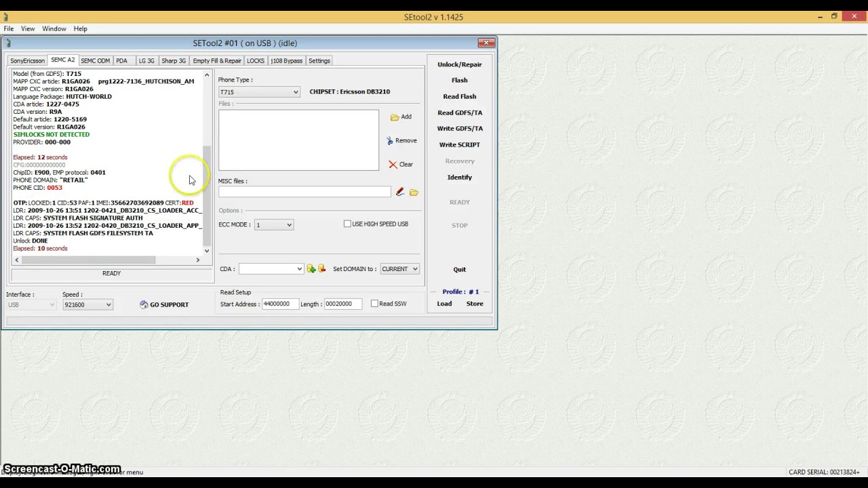868x488 pixels.
Task: Click the log scroll left arrow
Action: tap(17, 260)
